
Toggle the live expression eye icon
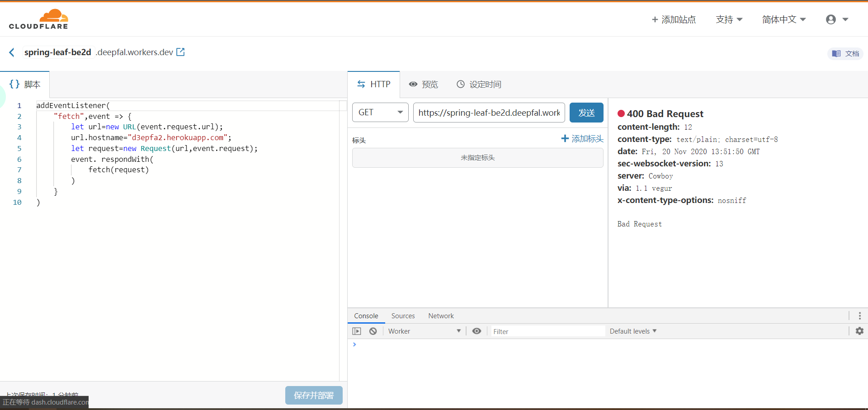point(476,331)
